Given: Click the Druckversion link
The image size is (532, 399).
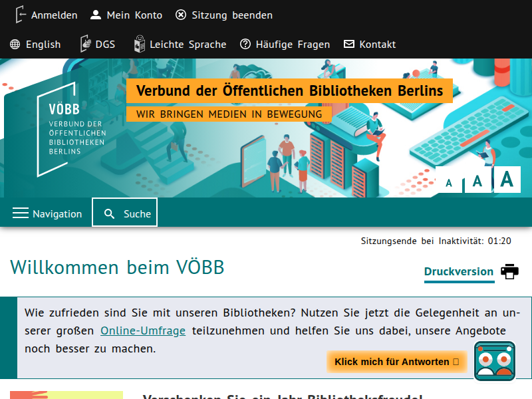Looking at the screenshot, I should pos(459,271).
